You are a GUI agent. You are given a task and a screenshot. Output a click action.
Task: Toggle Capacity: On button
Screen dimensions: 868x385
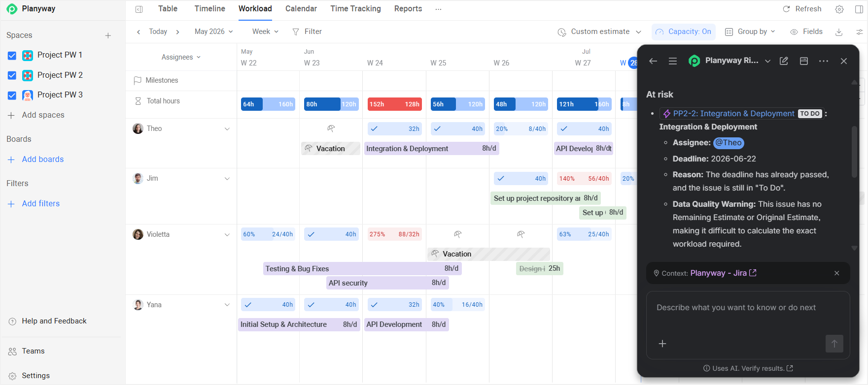[x=683, y=32]
